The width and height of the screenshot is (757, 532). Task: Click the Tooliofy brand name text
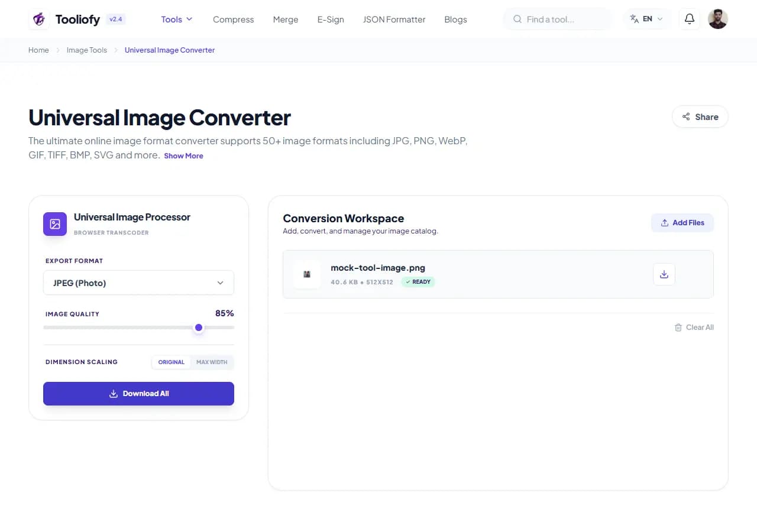[77, 20]
